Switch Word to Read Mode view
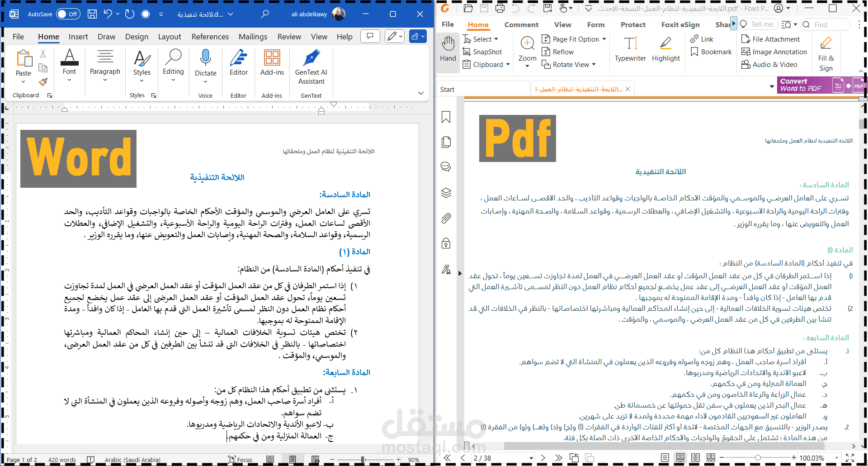 270,460
